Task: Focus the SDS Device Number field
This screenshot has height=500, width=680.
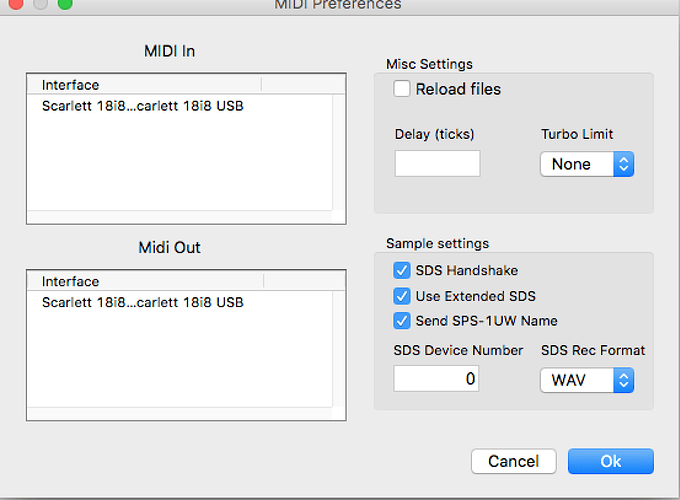Action: [x=436, y=379]
